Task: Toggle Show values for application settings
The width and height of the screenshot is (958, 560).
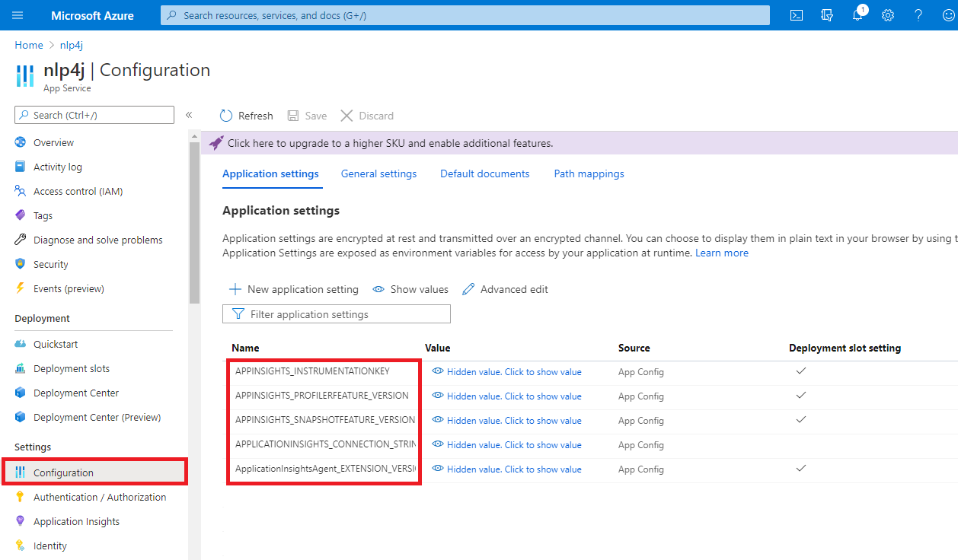Action: 410,289
